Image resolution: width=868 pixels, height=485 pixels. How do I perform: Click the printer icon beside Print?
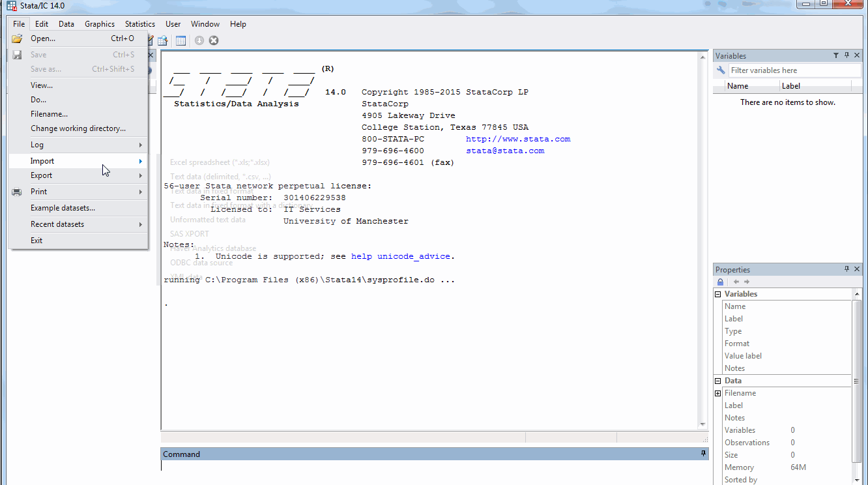(17, 192)
